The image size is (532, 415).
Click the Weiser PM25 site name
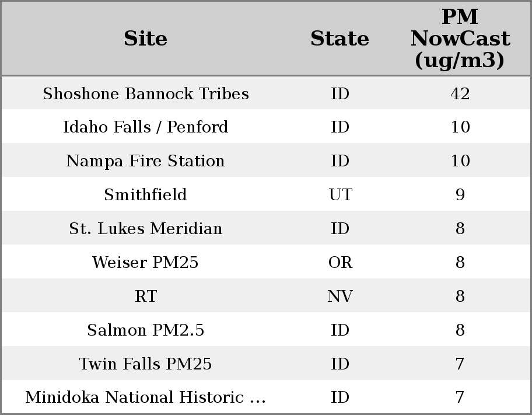[x=146, y=263]
